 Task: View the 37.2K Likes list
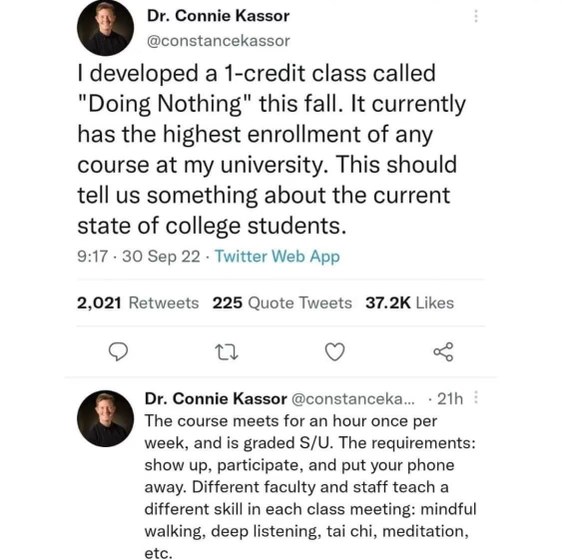click(410, 303)
